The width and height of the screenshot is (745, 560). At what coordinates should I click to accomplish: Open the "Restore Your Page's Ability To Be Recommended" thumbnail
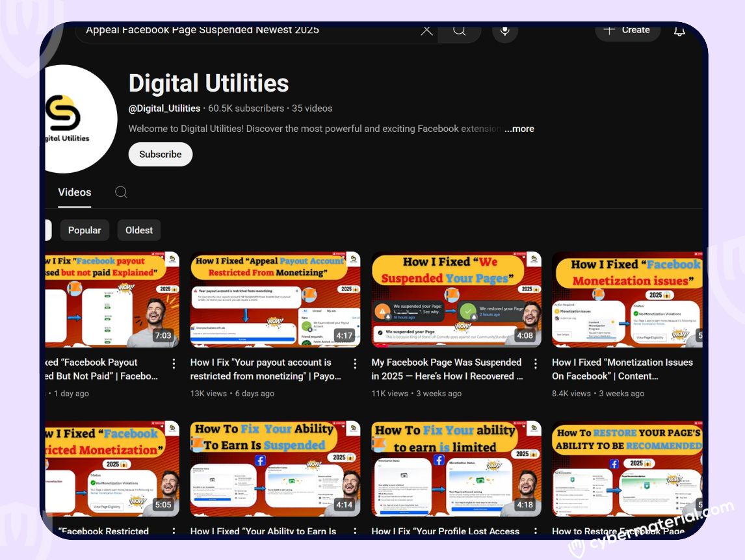tap(627, 468)
